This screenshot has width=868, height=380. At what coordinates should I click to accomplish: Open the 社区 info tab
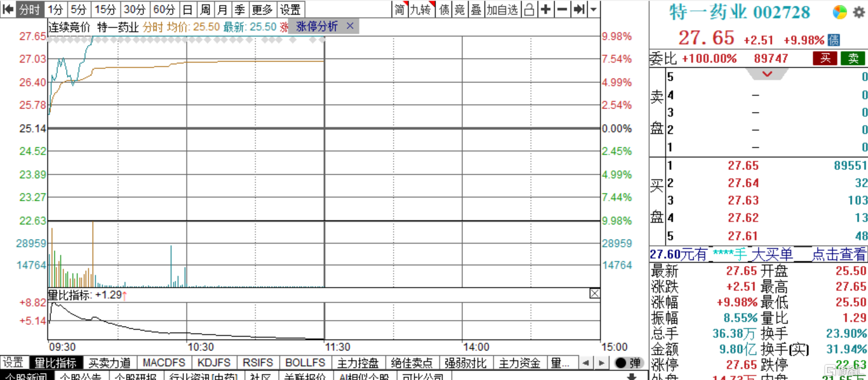point(260,377)
